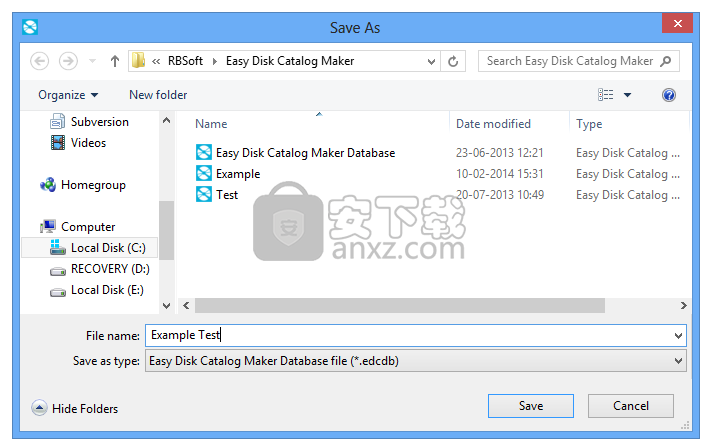Open the view options dropdown arrow
723x445 pixels.
point(628,95)
